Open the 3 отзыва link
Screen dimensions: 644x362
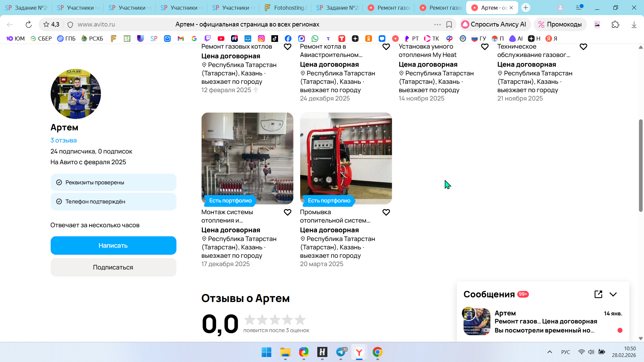pos(63,140)
